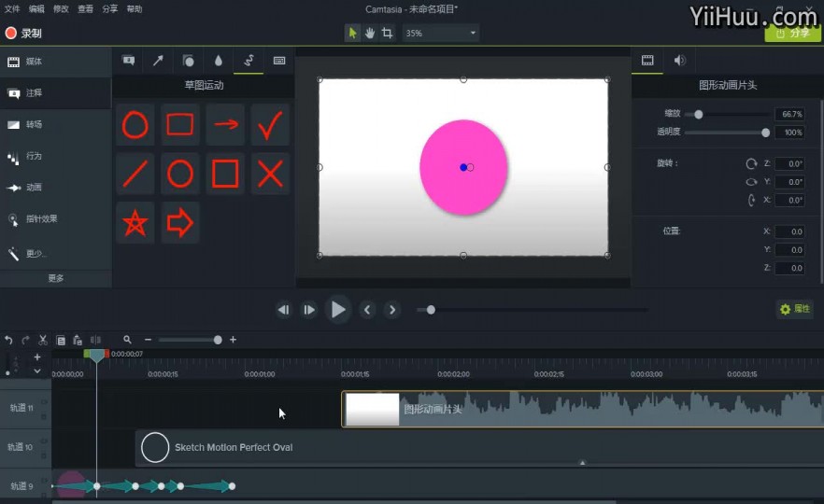This screenshot has width=824, height=504.
Task: Open the 编辑 menu
Action: click(36, 9)
